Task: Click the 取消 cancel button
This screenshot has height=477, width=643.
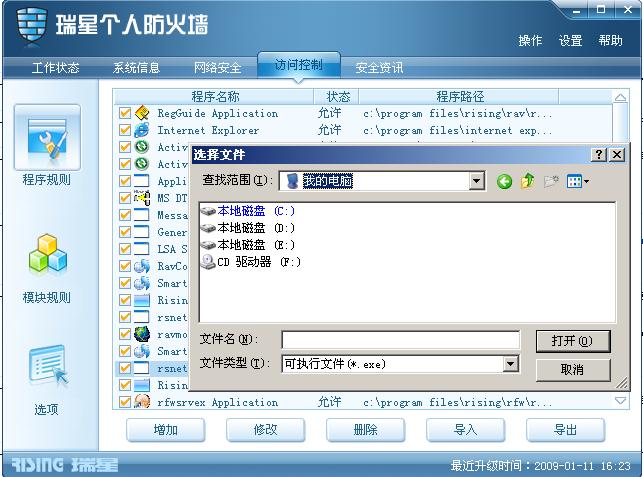Action: (x=572, y=370)
